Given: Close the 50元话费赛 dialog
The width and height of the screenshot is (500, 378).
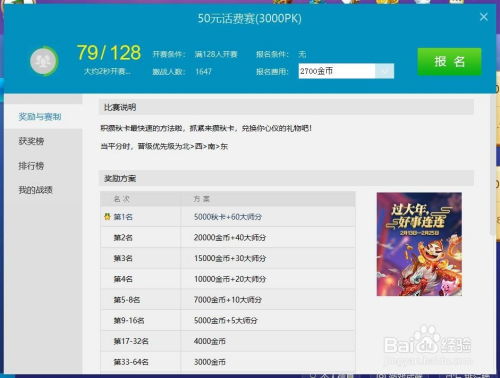Looking at the screenshot, I should pyautogui.click(x=484, y=17).
